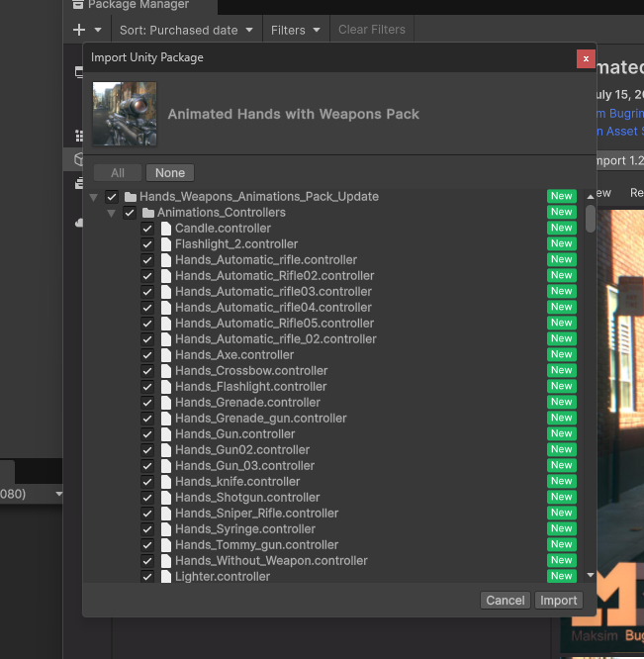Click Hands_Grenade.controller file icon

point(166,403)
